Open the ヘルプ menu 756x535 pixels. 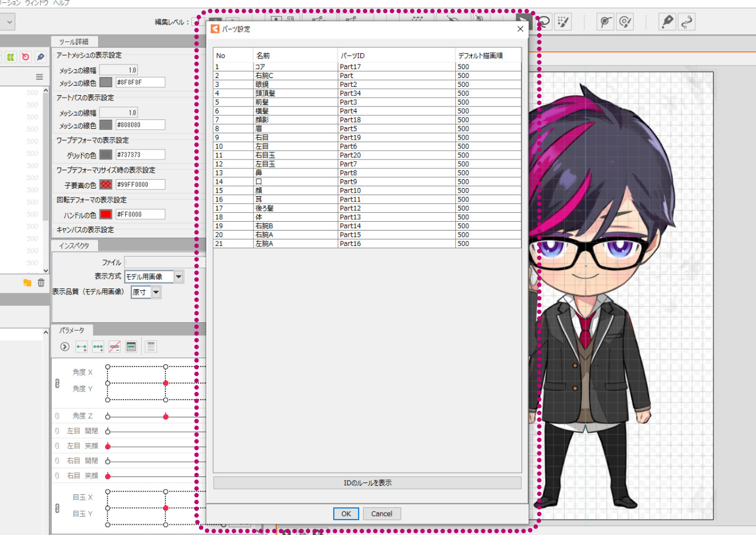pyautogui.click(x=61, y=3)
